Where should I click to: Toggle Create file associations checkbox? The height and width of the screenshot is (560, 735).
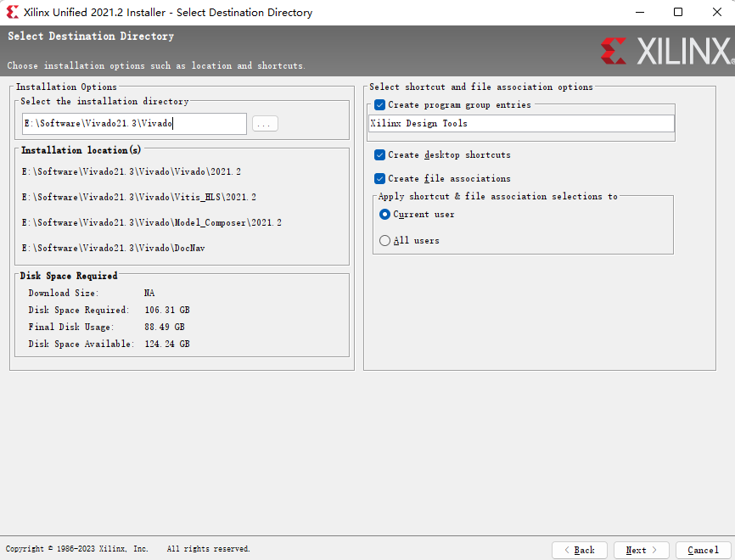tap(379, 178)
